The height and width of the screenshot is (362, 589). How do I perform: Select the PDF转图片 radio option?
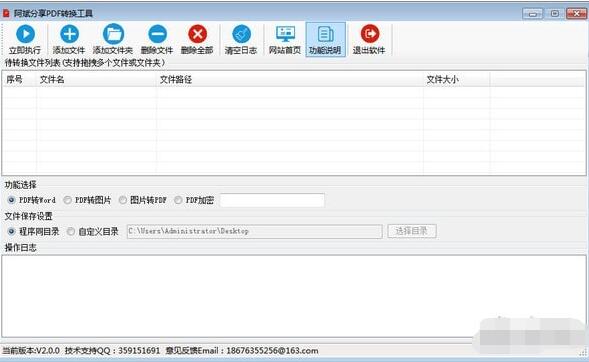[x=68, y=200]
